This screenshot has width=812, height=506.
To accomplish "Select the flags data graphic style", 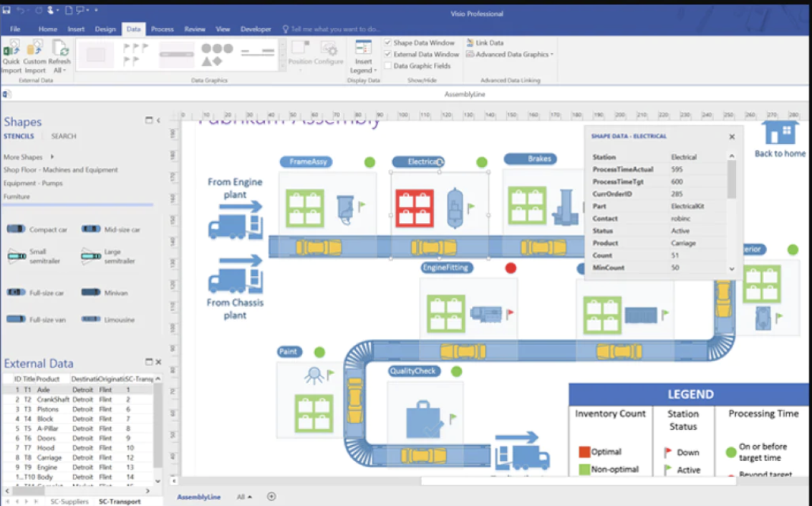I will (135, 54).
